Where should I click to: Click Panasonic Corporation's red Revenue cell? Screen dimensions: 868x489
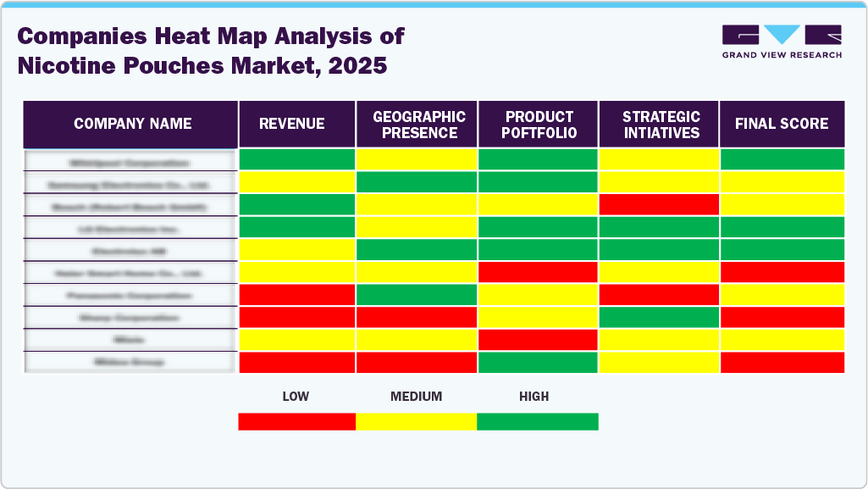point(296,295)
